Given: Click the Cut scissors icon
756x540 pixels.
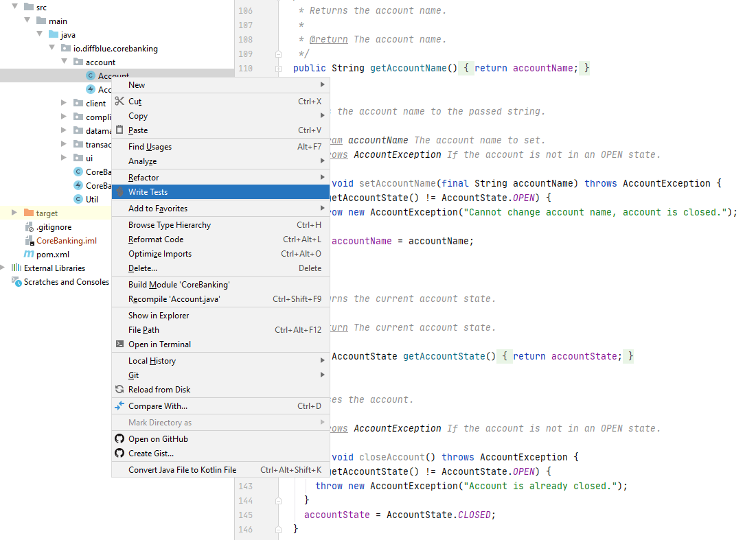Looking at the screenshot, I should pyautogui.click(x=119, y=101).
